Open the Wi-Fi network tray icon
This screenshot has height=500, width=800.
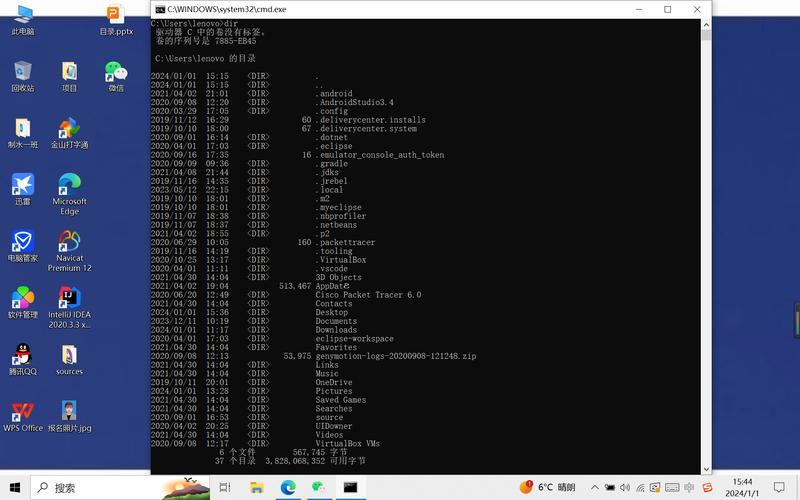640,487
